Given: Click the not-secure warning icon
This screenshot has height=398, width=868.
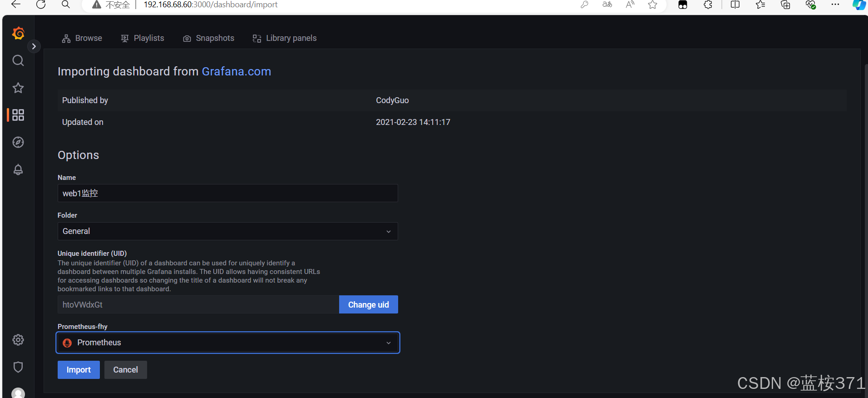Looking at the screenshot, I should click(96, 5).
